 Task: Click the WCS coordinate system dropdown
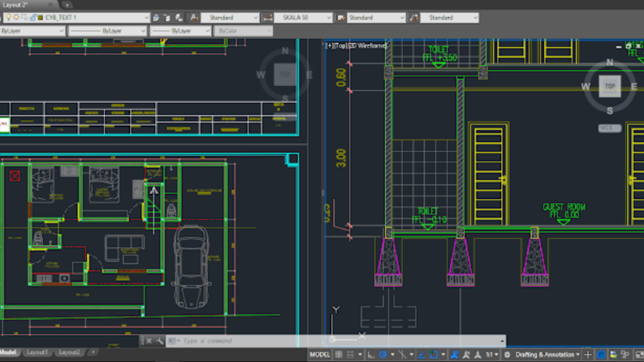610,128
